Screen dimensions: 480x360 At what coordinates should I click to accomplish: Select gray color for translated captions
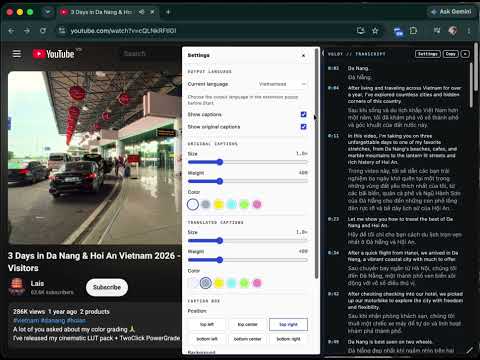click(206, 283)
